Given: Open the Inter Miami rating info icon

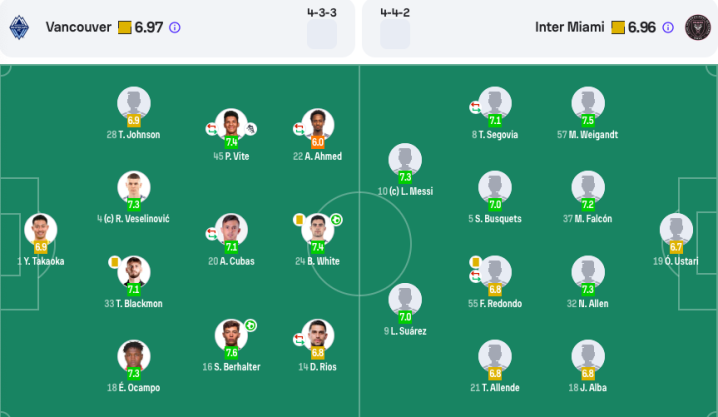Looking at the screenshot, I should 668,27.
